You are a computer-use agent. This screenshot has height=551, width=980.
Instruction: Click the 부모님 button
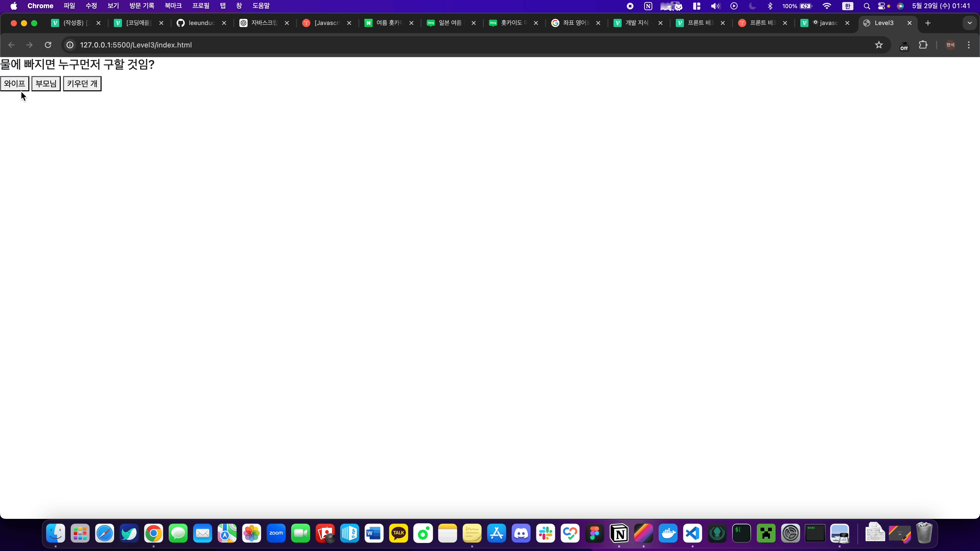(x=46, y=84)
